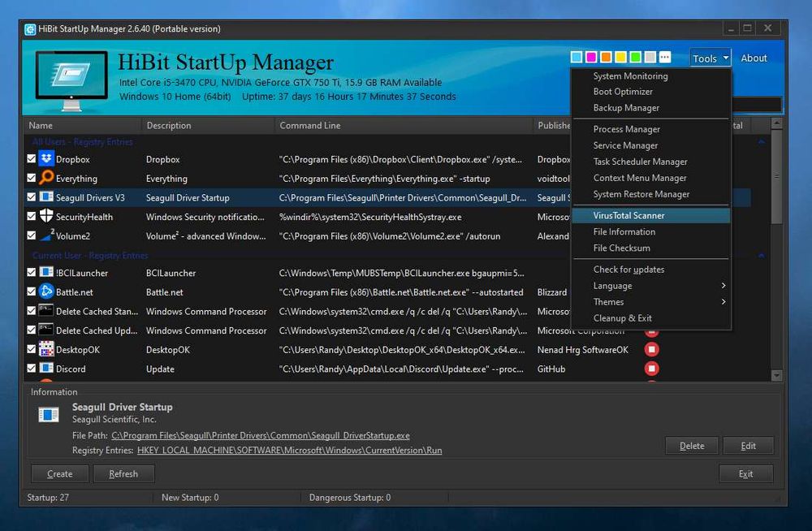Toggle the DesktopOK checkbox
The width and height of the screenshot is (812, 531).
[x=31, y=349]
